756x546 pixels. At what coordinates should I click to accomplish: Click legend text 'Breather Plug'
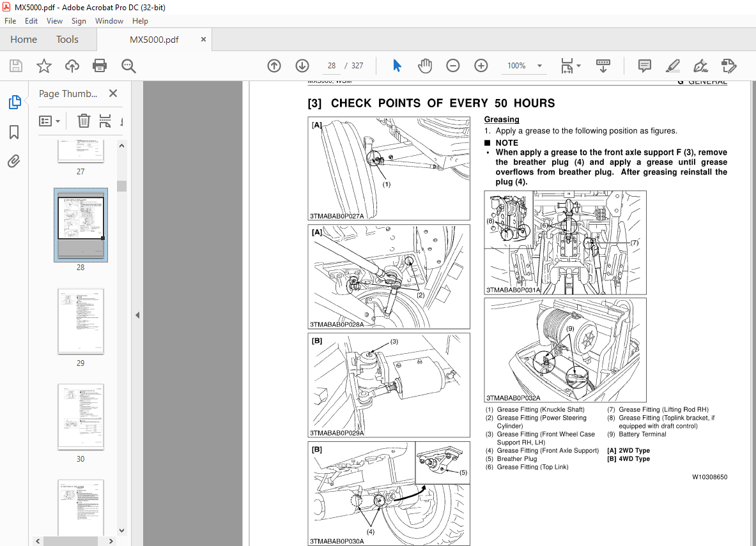click(x=517, y=459)
